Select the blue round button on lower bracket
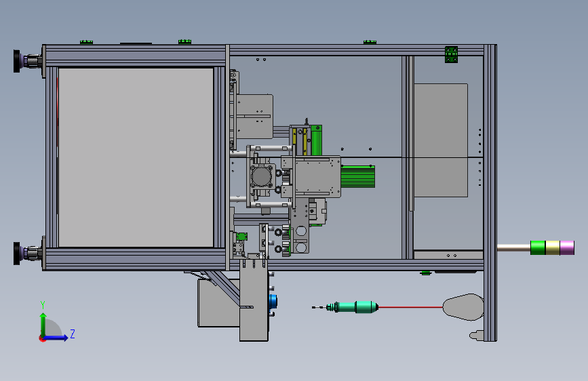The image size is (588, 381). 273,301
